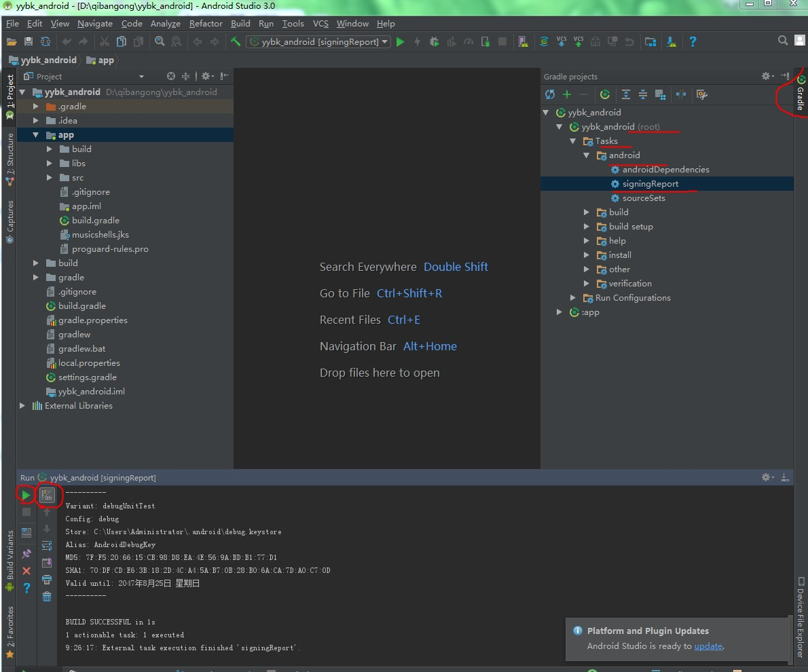808x672 pixels.
Task: Toggle the Gradle tool window side tab
Action: [x=801, y=94]
